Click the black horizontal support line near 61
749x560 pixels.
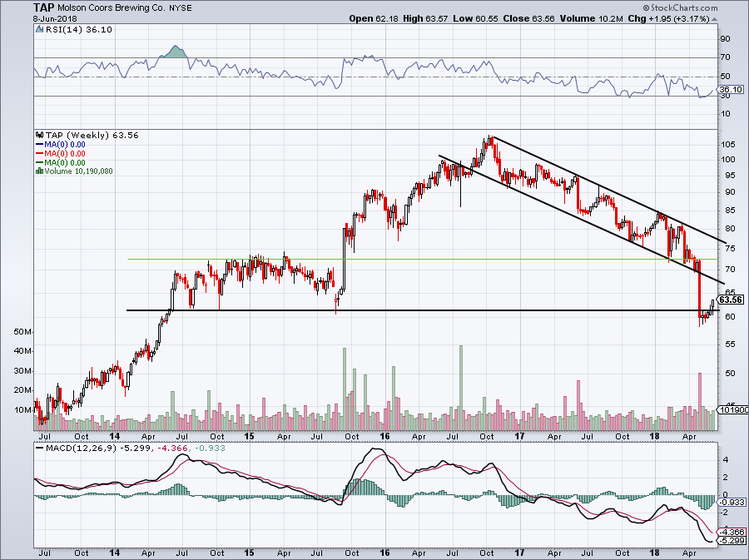(422, 310)
